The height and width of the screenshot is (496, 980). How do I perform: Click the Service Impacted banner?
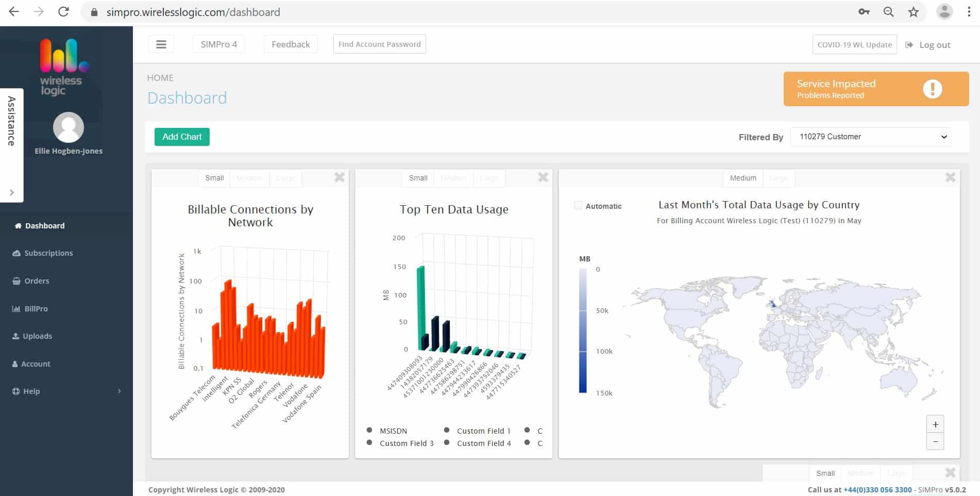876,89
